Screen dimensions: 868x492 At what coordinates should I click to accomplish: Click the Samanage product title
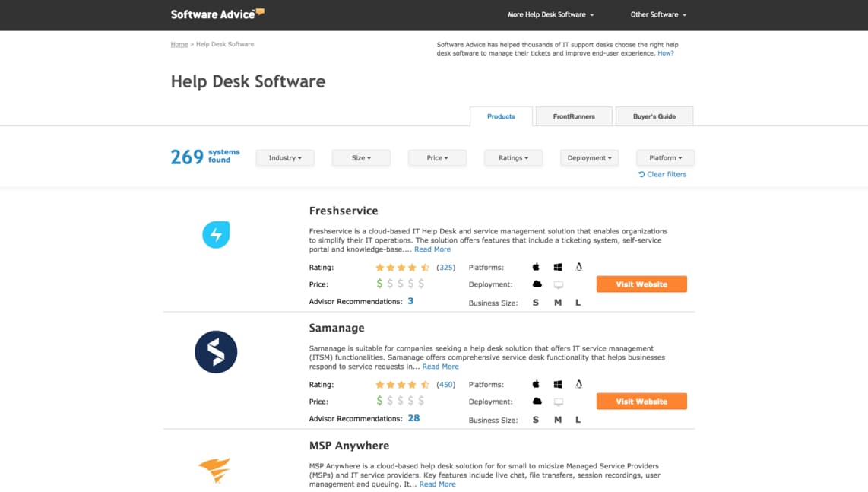click(x=337, y=328)
